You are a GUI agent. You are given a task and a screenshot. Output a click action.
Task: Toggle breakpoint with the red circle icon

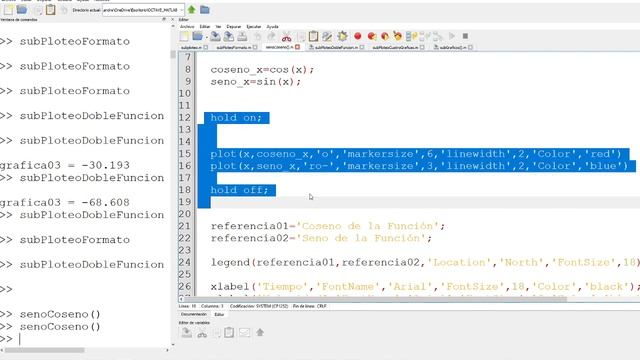pyautogui.click(x=358, y=36)
